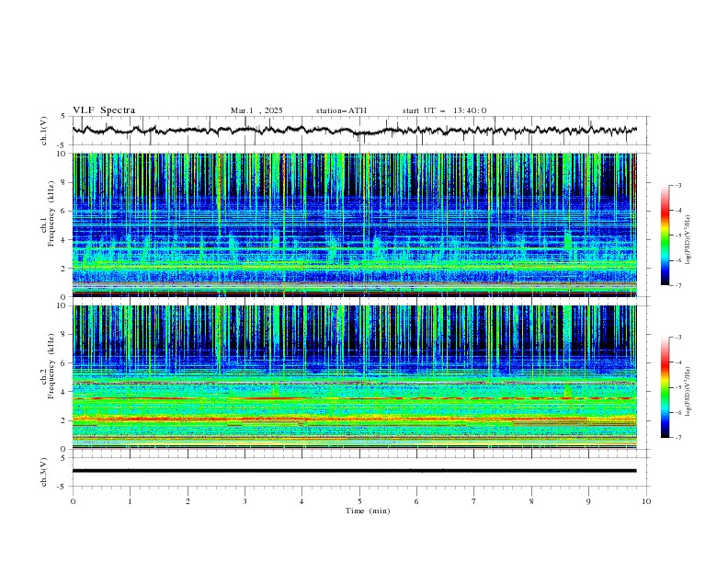
Task: Click the ch.1 'Frequency (kHz)' axis label
Action: point(51,214)
